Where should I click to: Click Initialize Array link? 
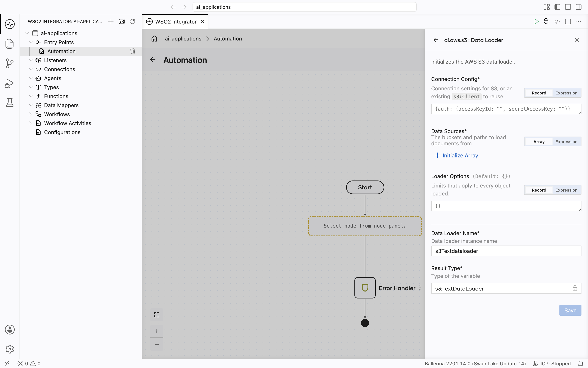(x=456, y=156)
